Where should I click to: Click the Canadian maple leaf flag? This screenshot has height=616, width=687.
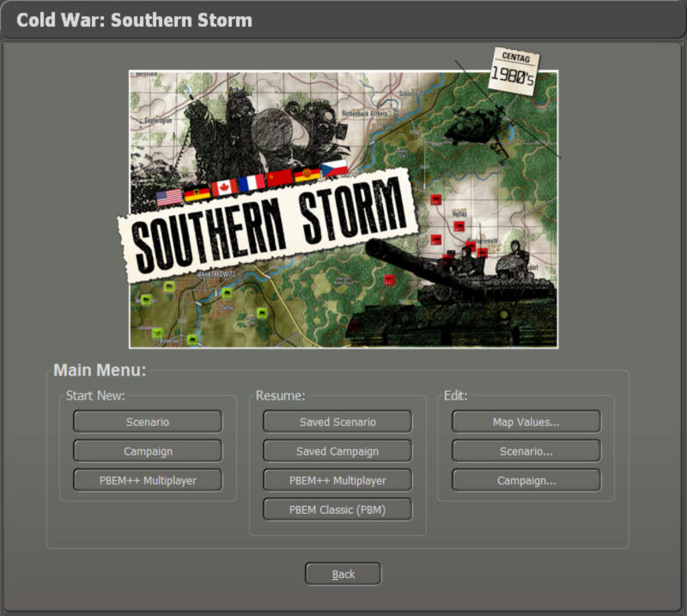[224, 186]
